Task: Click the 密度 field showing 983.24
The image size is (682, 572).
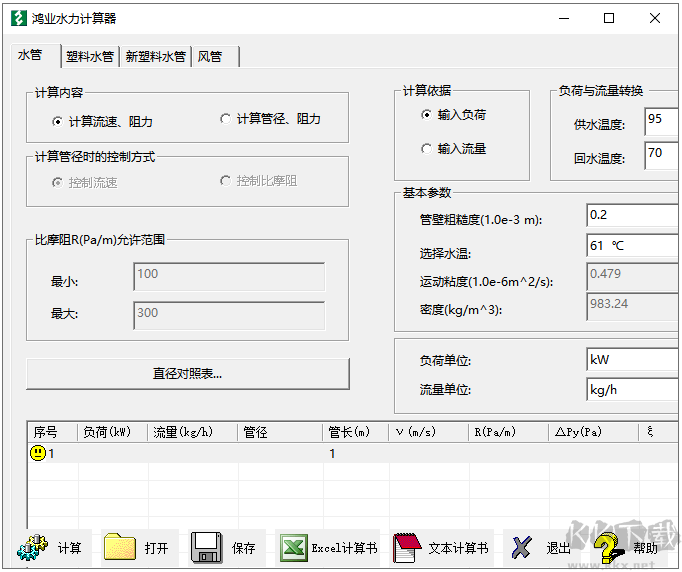Action: (x=632, y=306)
